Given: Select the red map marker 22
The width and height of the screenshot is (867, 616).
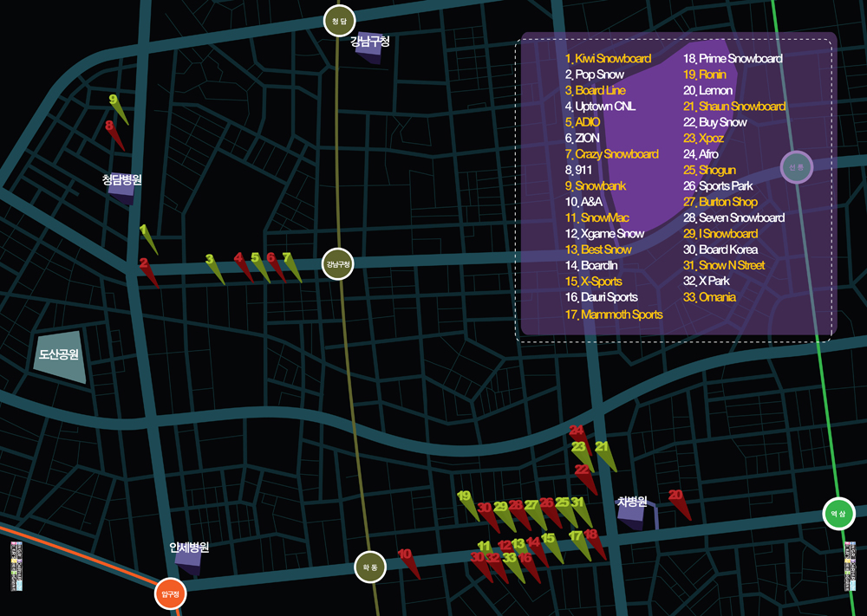Looking at the screenshot, I should pyautogui.click(x=586, y=479).
